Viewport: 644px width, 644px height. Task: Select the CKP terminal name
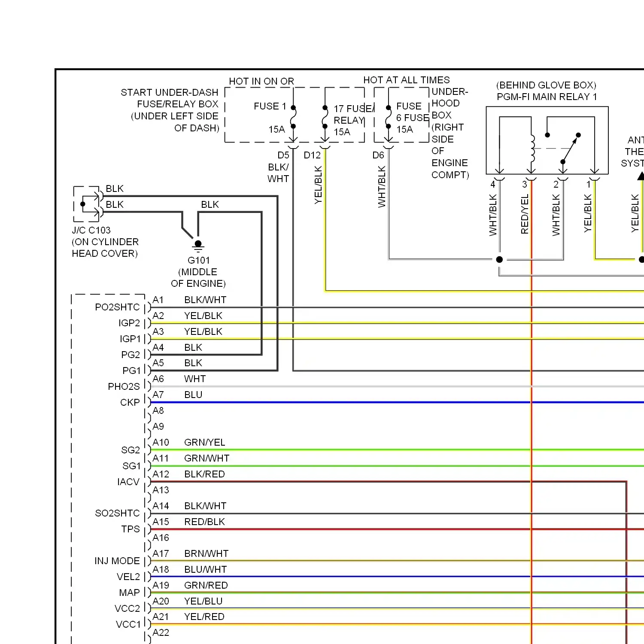[x=130, y=402]
